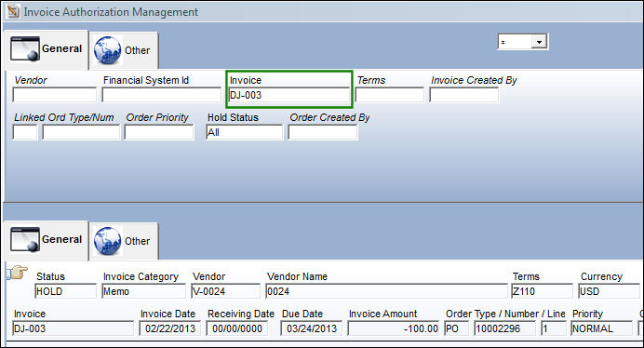Click the Linked Ord Type/Num label
This screenshot has height=348, width=644.
(64, 117)
